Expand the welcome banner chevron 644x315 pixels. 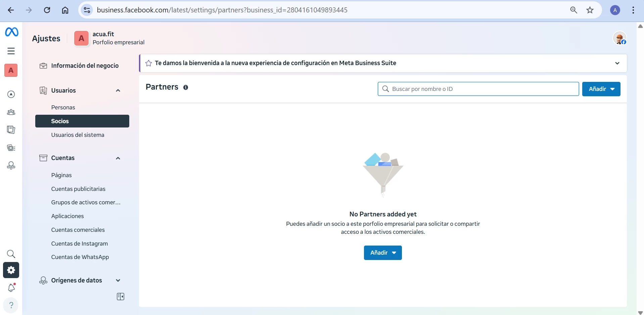tap(617, 63)
